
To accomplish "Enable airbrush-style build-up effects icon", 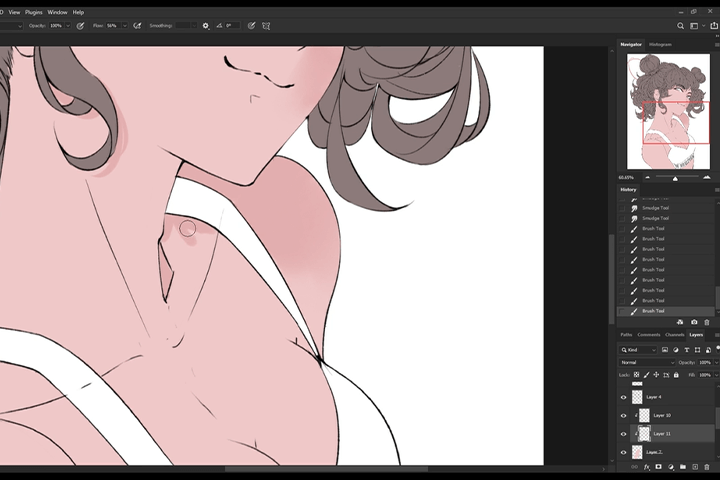I will 137,26.
